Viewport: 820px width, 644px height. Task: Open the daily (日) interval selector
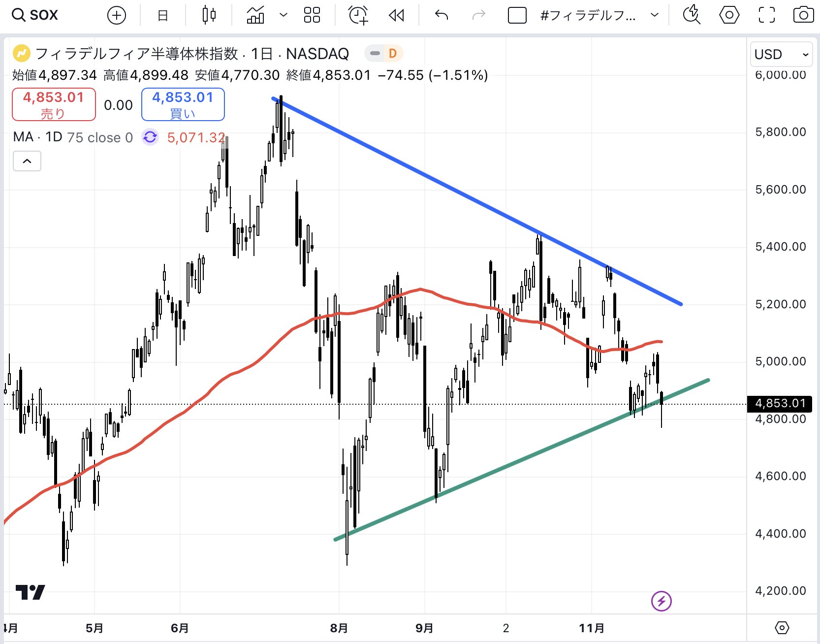[162, 16]
